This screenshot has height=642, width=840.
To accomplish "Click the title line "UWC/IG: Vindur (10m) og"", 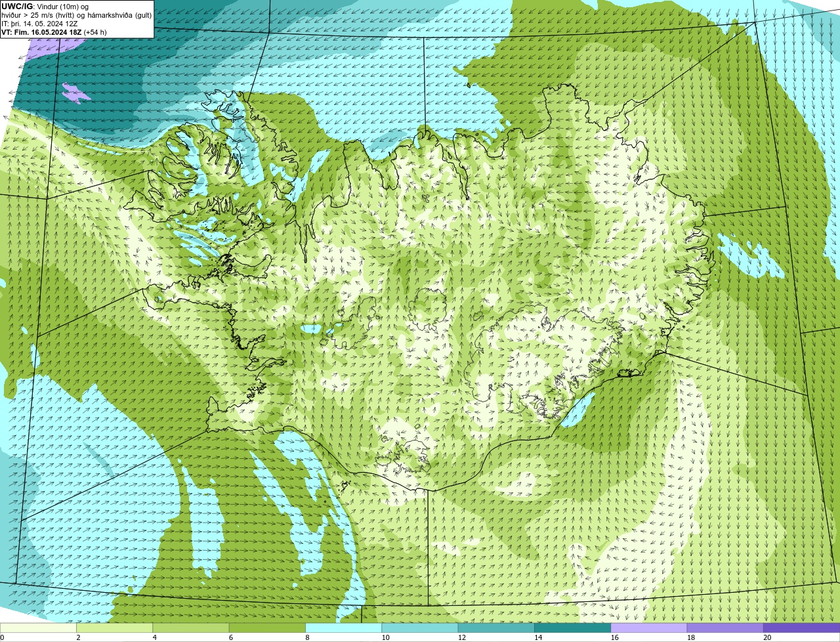I will pos(45,7).
